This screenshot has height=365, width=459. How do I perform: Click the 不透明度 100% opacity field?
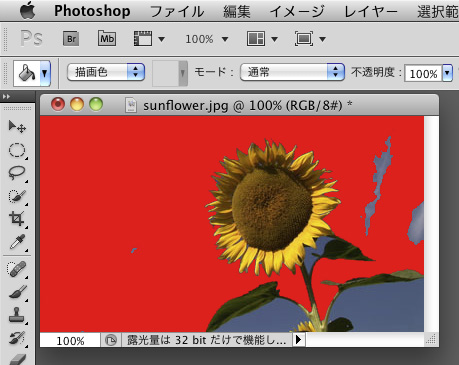pyautogui.click(x=423, y=74)
